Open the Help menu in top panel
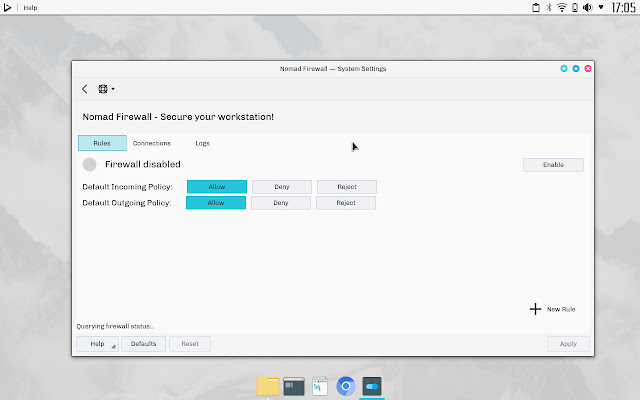The image size is (640, 400). point(30,7)
